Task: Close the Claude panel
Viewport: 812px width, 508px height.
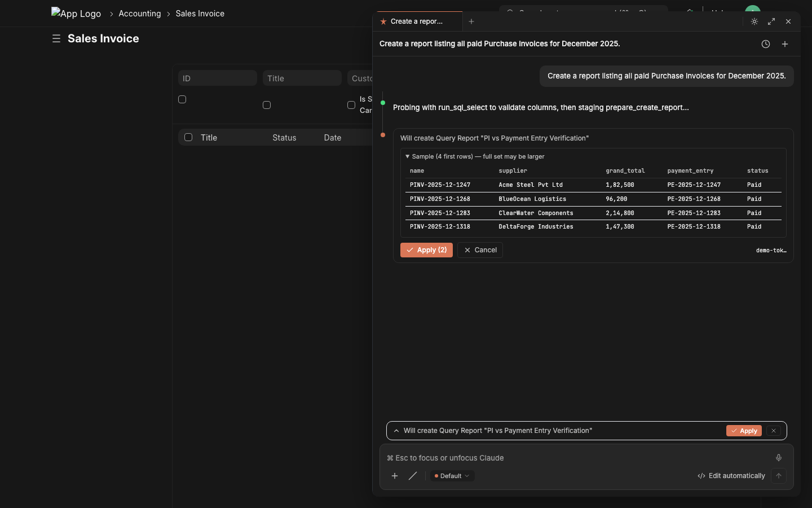Action: pos(788,21)
